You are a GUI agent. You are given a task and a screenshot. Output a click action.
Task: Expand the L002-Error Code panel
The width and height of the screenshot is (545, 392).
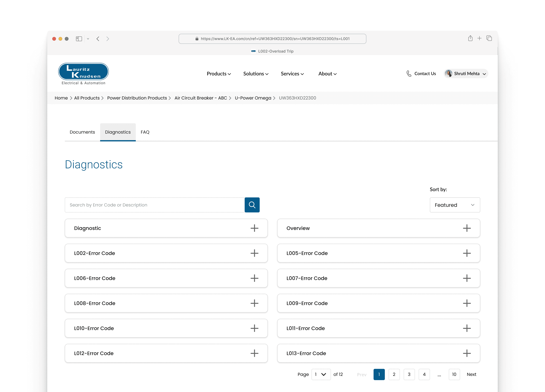254,253
